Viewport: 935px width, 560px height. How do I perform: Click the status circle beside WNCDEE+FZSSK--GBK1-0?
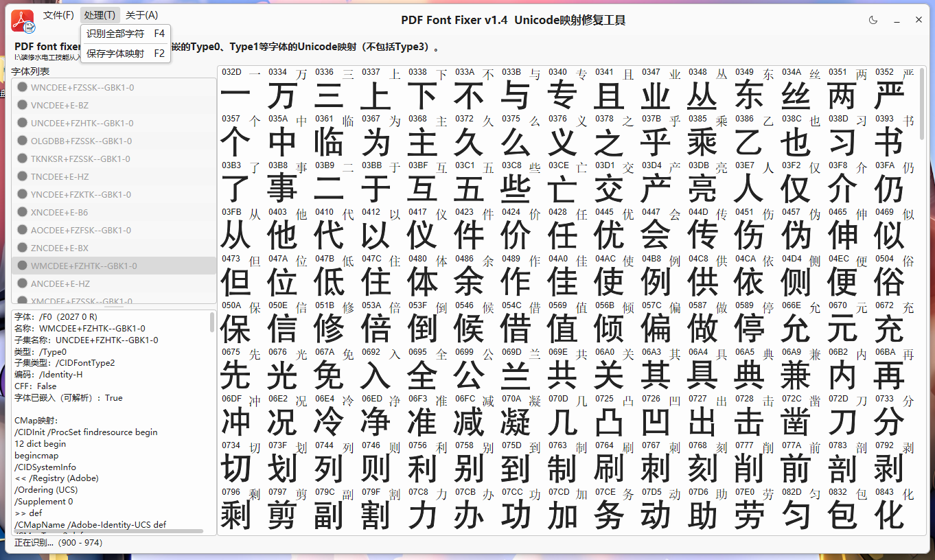[21, 87]
